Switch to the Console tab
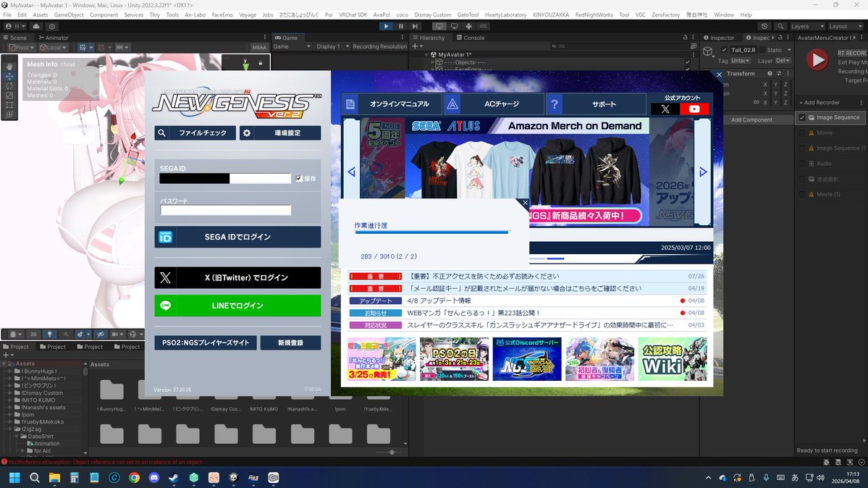Screen dimensions: 868x488 (470, 38)
